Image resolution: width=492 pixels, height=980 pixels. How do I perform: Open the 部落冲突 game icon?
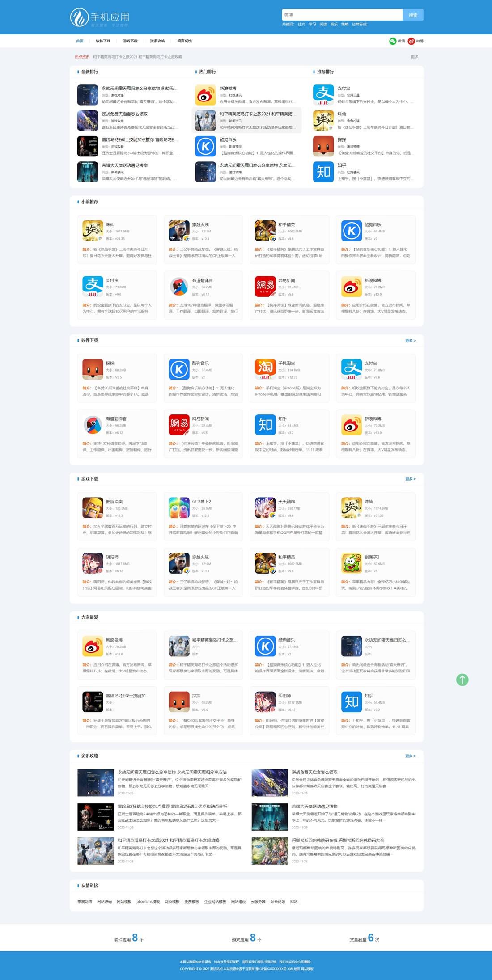(x=93, y=507)
